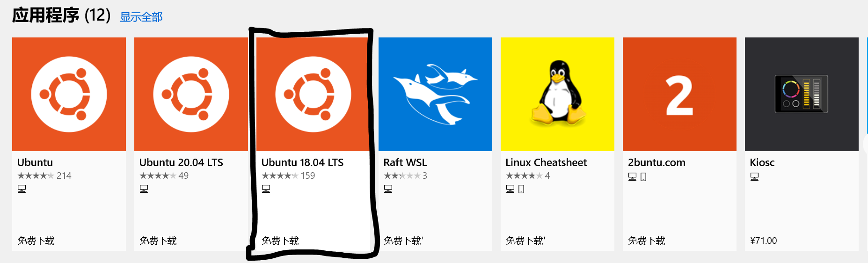The height and width of the screenshot is (263, 868).
Task: Click the star rating with 159 reviews
Action: [288, 175]
